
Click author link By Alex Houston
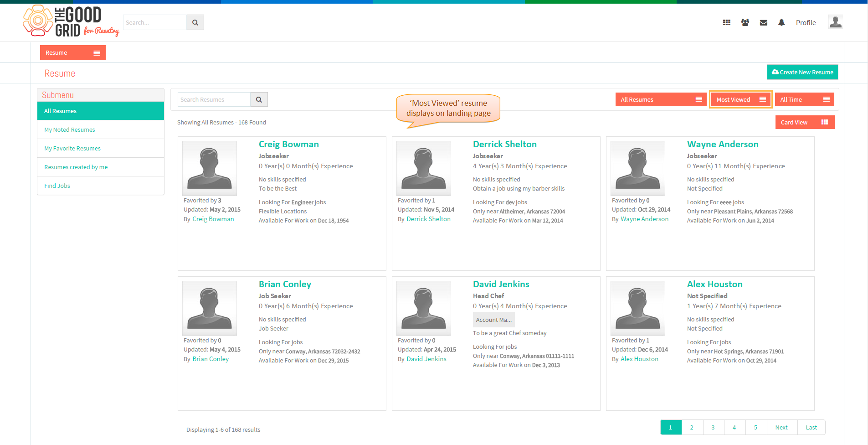[639, 359]
